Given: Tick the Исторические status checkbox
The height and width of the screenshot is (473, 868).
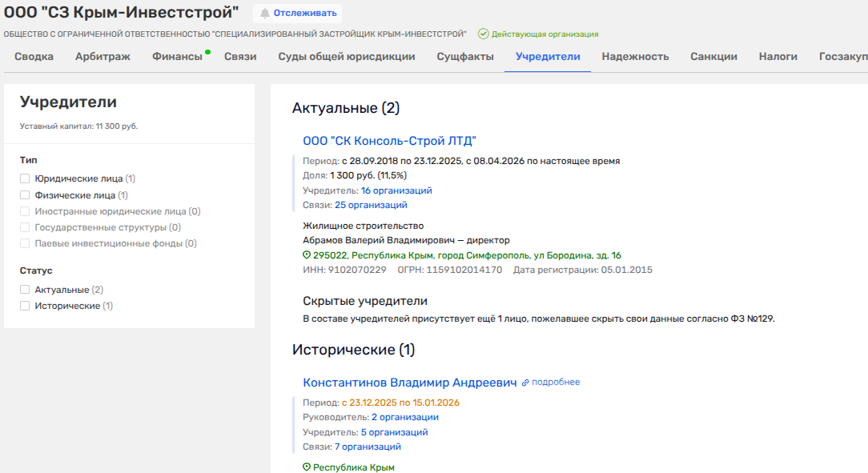Looking at the screenshot, I should tap(25, 306).
